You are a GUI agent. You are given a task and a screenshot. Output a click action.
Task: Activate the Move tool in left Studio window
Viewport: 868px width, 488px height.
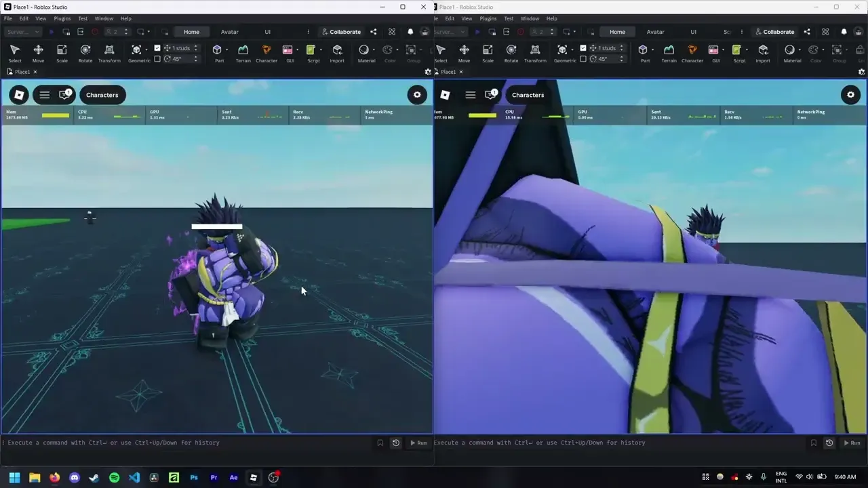[x=38, y=53]
